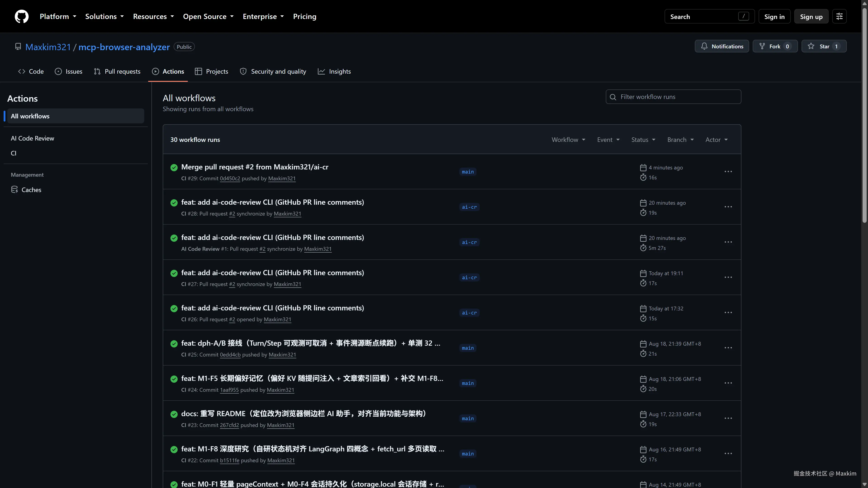
Task: Star the mcp-browser-analyzer repository
Action: tap(824, 46)
